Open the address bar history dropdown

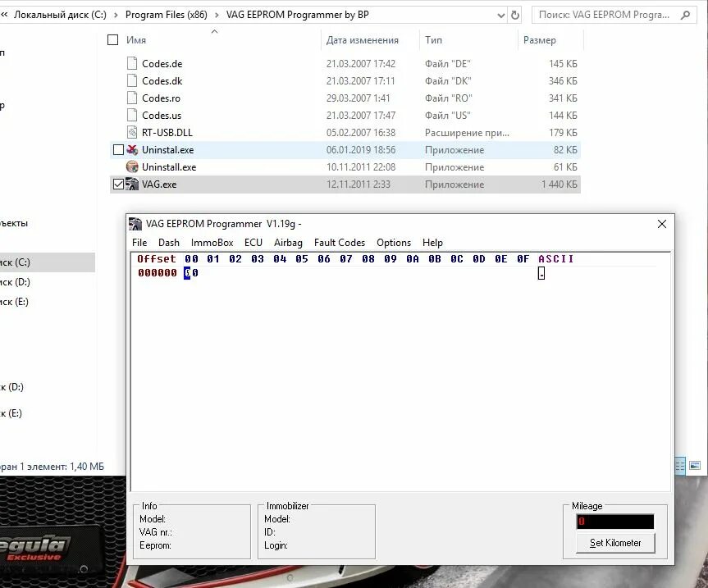[500, 16]
